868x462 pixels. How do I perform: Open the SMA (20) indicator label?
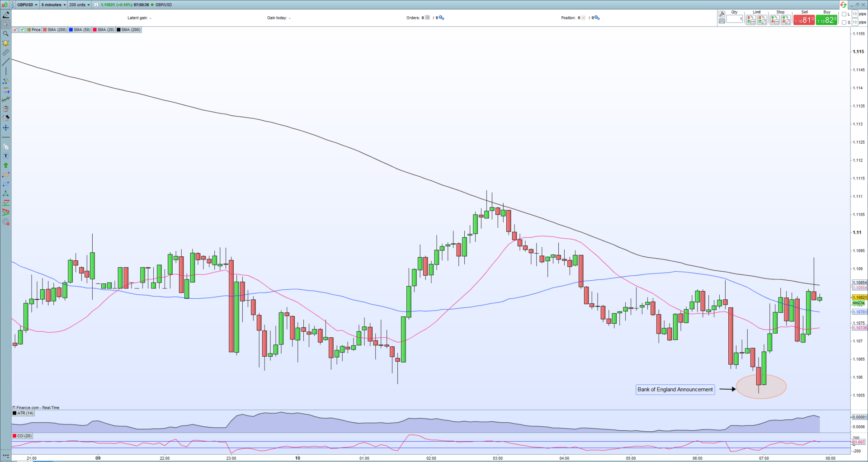[104, 30]
